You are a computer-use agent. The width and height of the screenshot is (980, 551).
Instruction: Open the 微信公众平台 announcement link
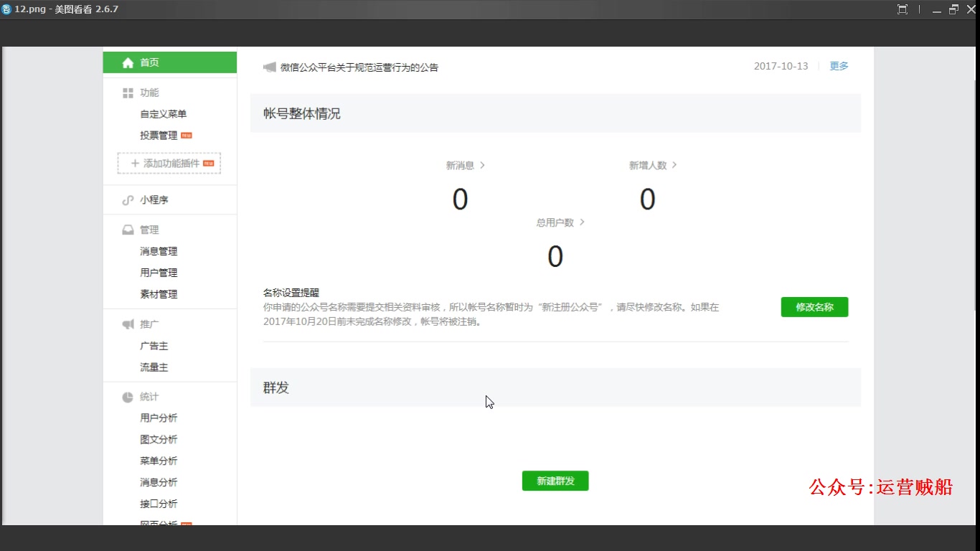(359, 67)
